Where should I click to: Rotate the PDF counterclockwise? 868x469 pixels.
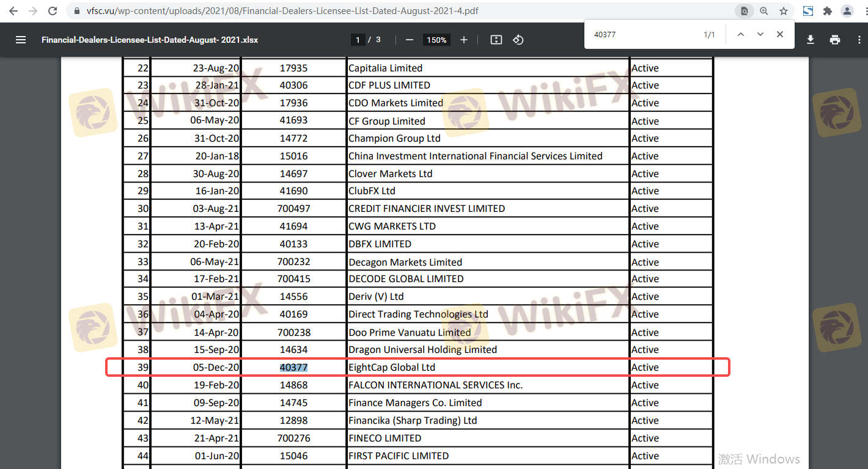coord(518,40)
